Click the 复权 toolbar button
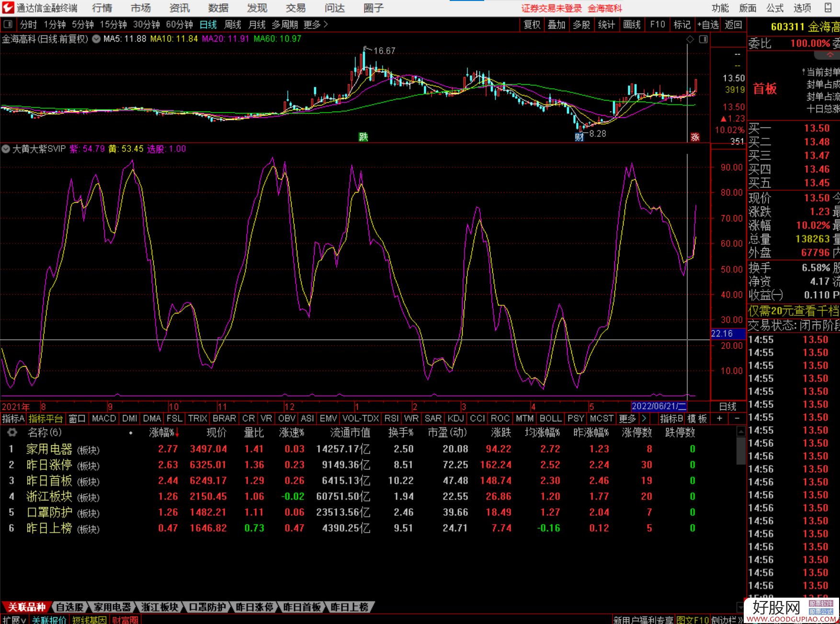Image resolution: width=840 pixels, height=624 pixels. coord(532,24)
